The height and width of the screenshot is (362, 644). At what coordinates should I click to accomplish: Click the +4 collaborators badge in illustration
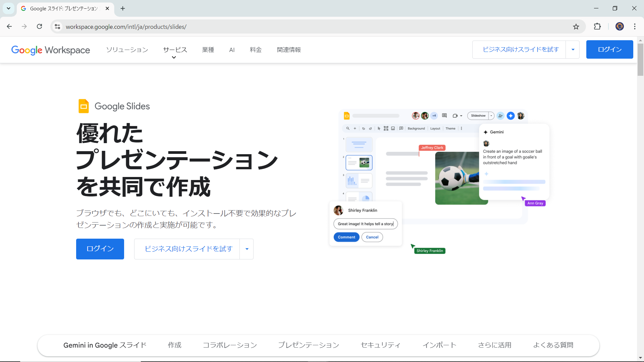pyautogui.click(x=434, y=116)
